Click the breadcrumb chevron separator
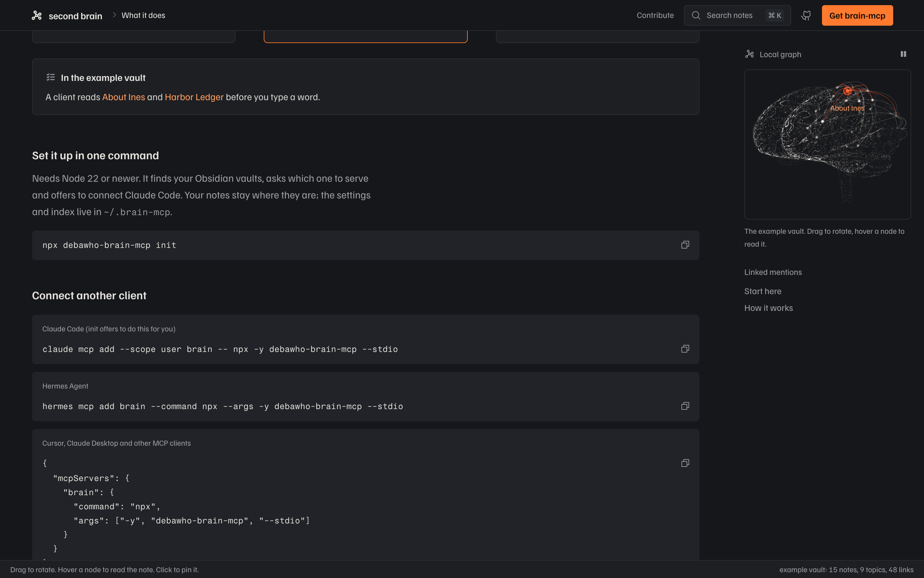 [x=114, y=15]
